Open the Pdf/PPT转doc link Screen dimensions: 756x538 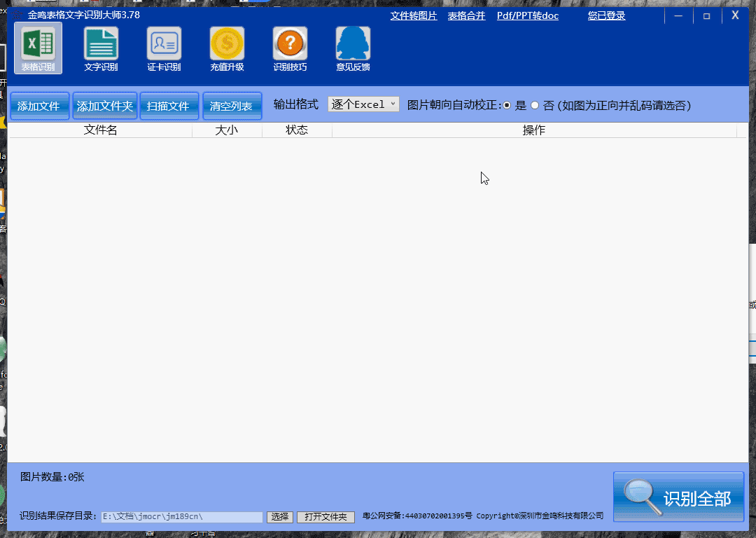528,16
